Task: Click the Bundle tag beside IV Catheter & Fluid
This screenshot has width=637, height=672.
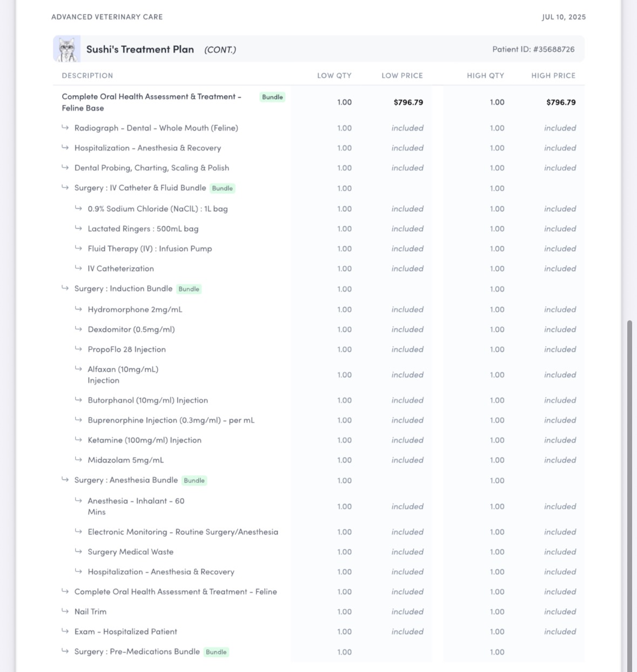Action: [x=223, y=189]
